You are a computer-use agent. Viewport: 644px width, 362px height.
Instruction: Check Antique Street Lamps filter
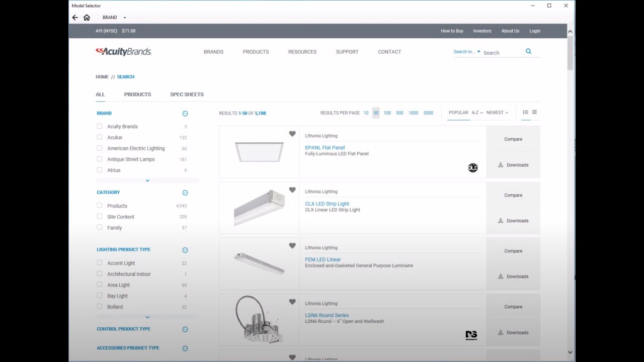pyautogui.click(x=99, y=159)
